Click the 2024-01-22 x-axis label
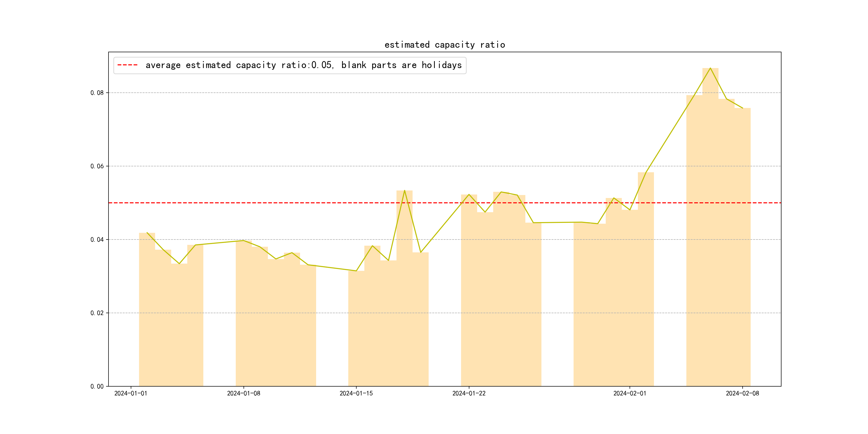868x434 pixels. pyautogui.click(x=469, y=393)
